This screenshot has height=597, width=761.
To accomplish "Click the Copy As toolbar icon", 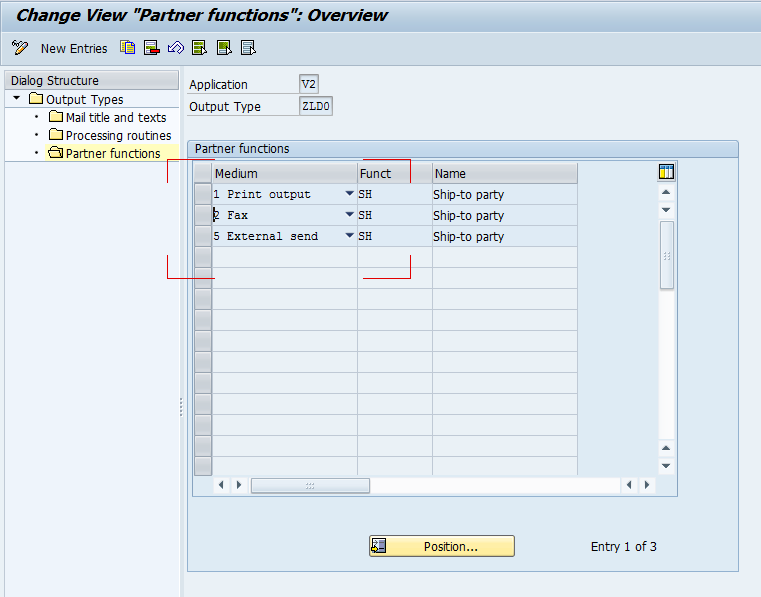I will (x=128, y=48).
